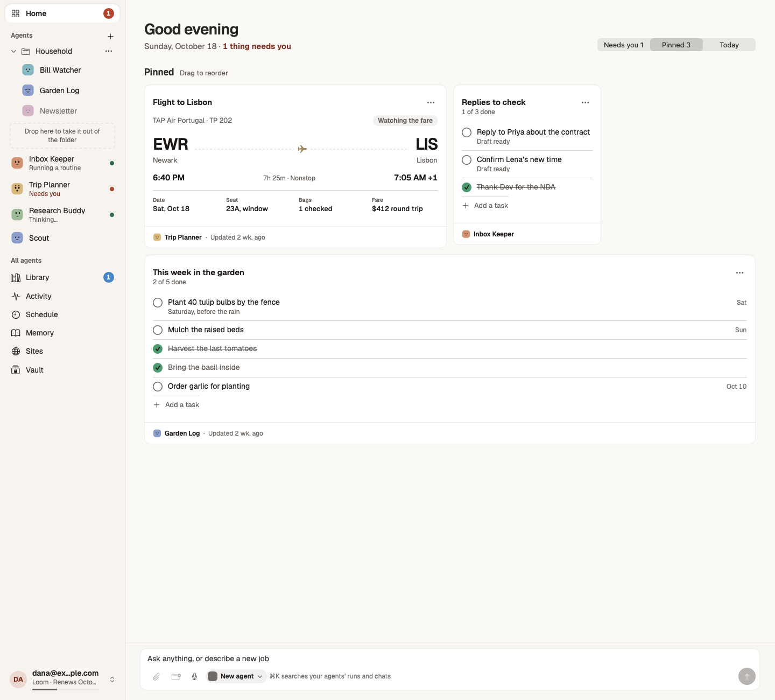
Task: Click the send arrow button
Action: coord(746,676)
